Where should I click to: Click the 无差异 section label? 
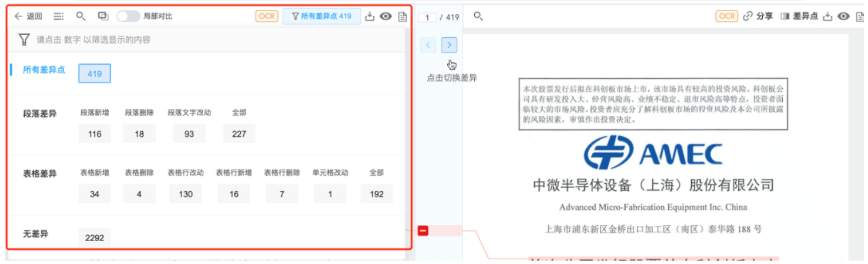tap(36, 234)
